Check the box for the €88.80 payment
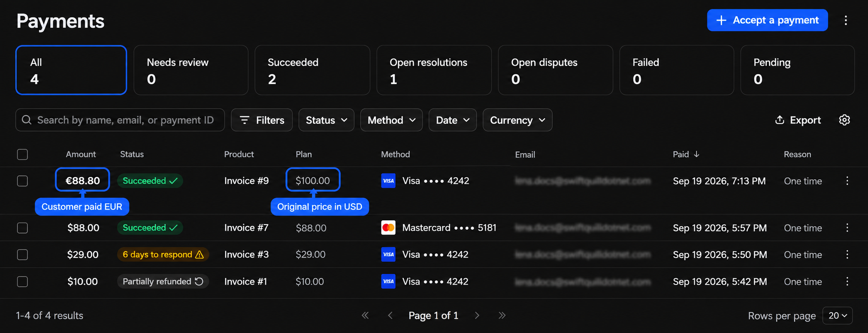The width and height of the screenshot is (868, 333). [x=22, y=181]
